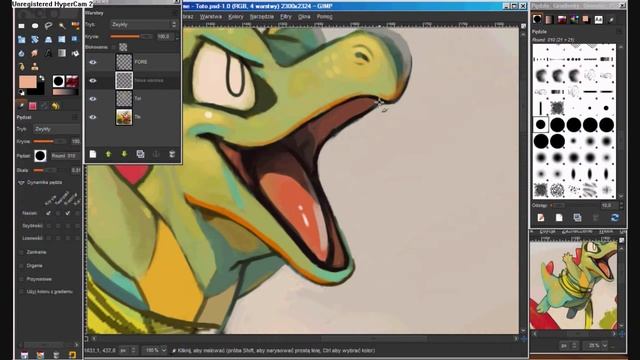Open the Warstwa menu
The width and height of the screenshot is (640, 360).
[211, 17]
